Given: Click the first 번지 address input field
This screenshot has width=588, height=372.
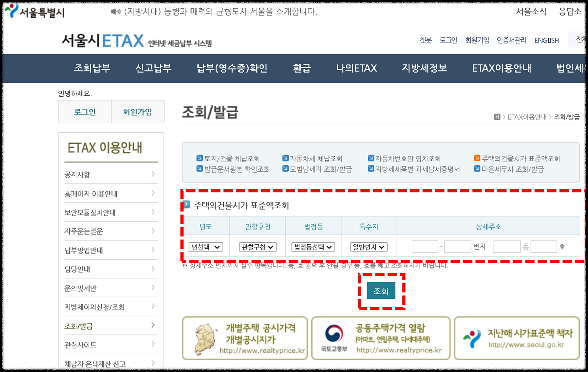Looking at the screenshot, I should (x=425, y=246).
